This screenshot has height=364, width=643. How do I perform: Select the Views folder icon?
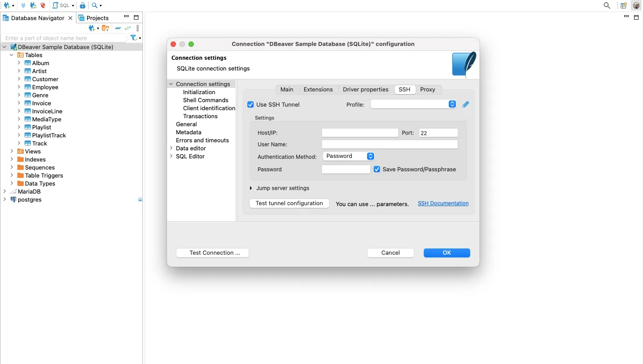(21, 152)
